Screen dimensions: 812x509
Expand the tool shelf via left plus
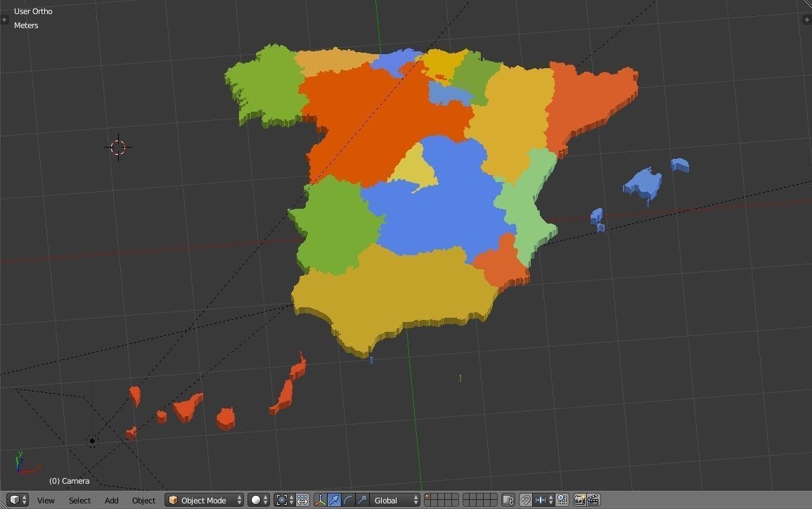coord(4,20)
